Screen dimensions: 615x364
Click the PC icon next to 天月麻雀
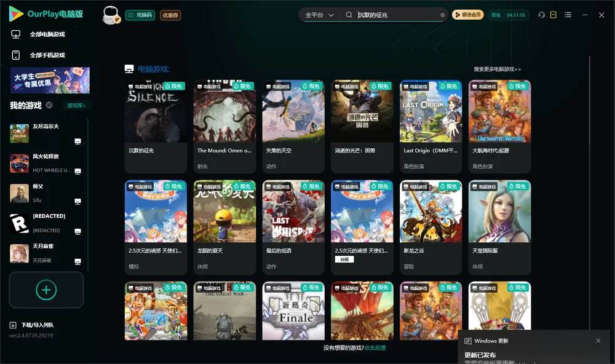[x=77, y=262]
